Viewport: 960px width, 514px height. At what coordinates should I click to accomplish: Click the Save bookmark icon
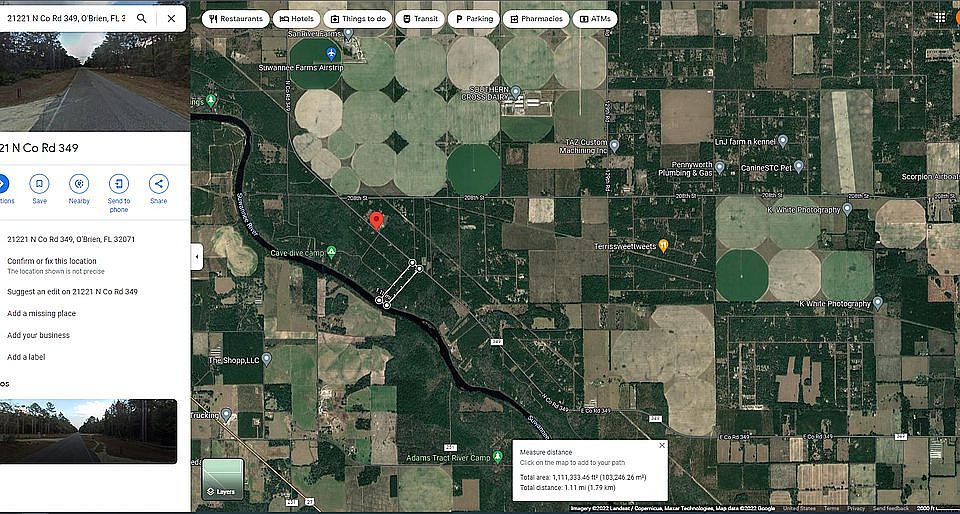[x=39, y=184]
